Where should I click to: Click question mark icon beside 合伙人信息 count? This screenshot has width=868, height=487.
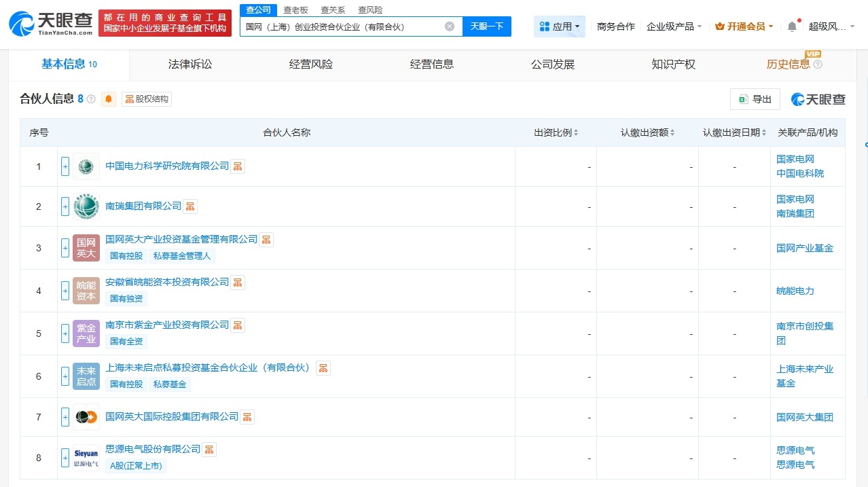coord(92,99)
